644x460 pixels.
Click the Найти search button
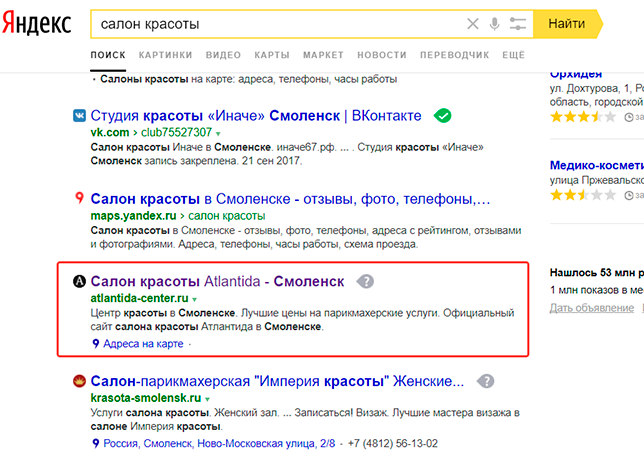click(x=567, y=24)
